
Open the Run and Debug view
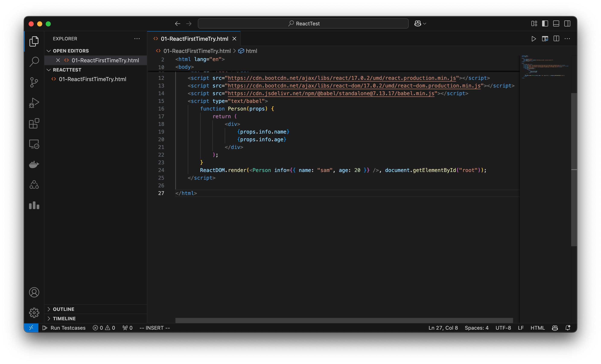click(34, 103)
